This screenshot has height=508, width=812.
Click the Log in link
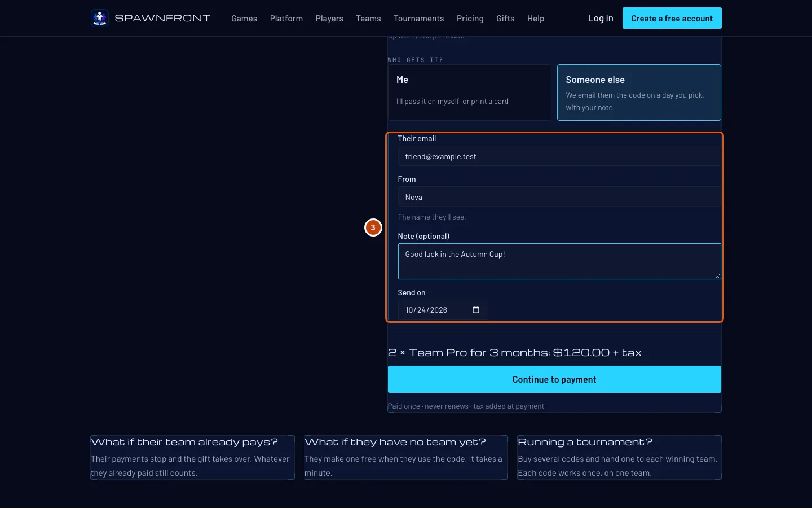pyautogui.click(x=601, y=18)
